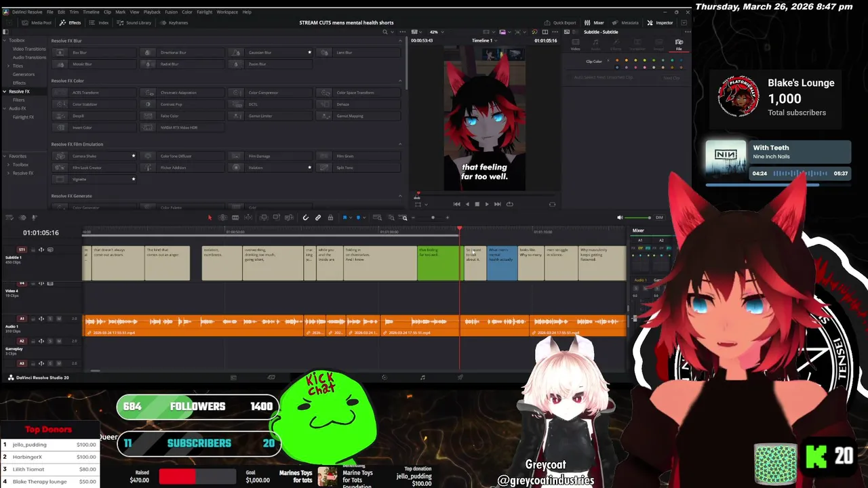This screenshot has height=488, width=868.
Task: Select the red arrow Selection tool
Action: click(x=210, y=218)
